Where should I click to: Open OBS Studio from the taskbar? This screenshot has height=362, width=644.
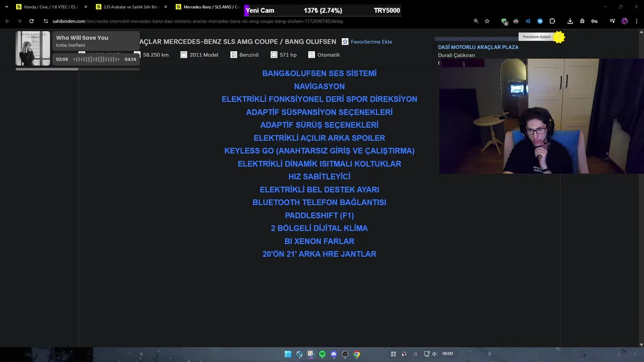coord(345,354)
